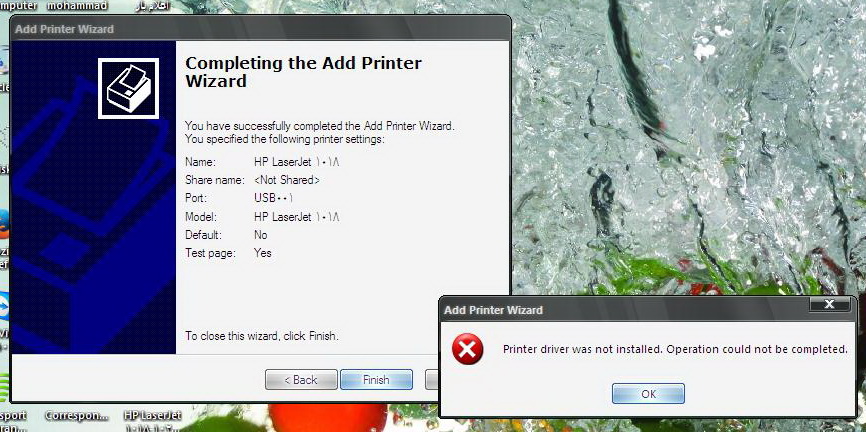Select the mohammad desktop folder label
This screenshot has width=866, height=432.
(77, 6)
